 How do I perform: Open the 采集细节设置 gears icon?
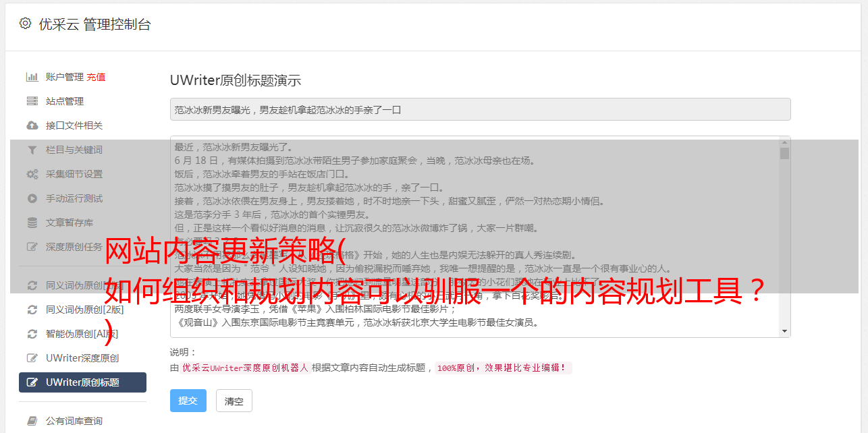click(32, 174)
